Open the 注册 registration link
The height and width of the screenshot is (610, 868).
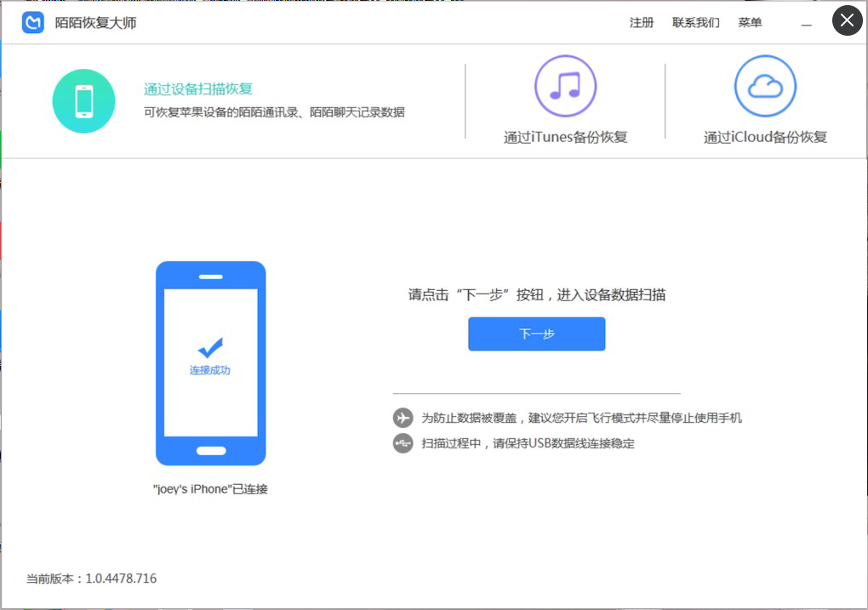(x=641, y=23)
